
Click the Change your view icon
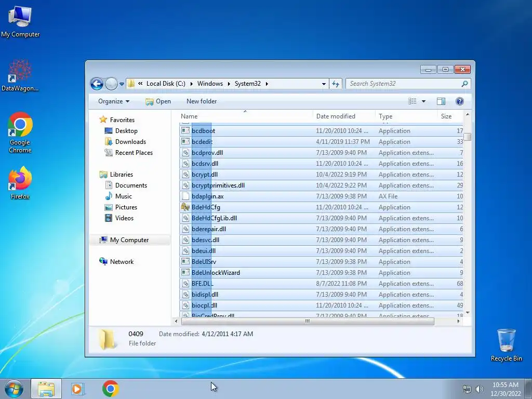pos(412,101)
